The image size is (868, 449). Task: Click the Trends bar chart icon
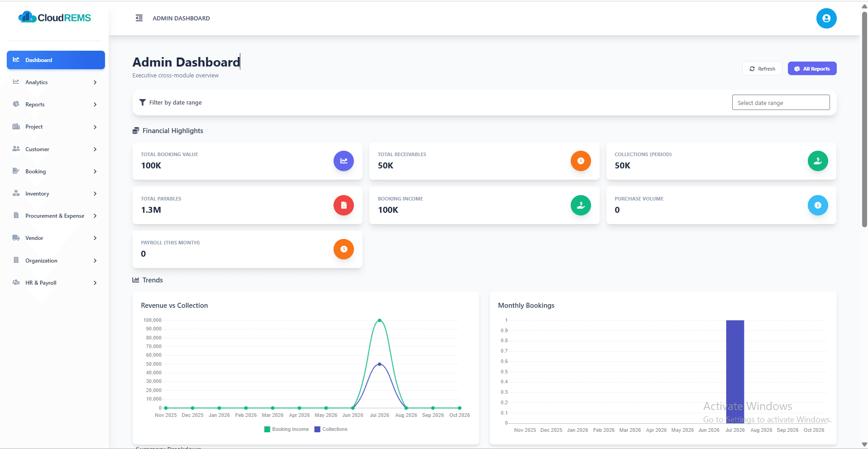point(135,280)
